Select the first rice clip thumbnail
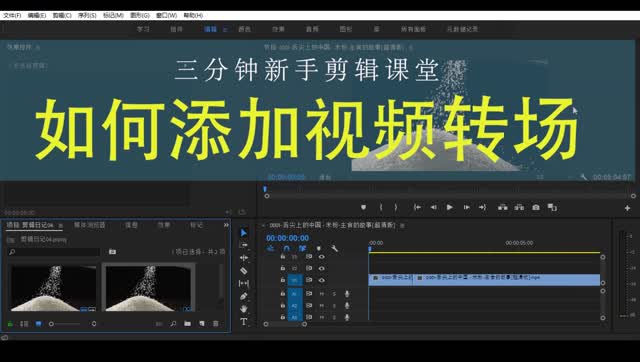This screenshot has height=362, width=640. tap(53, 288)
